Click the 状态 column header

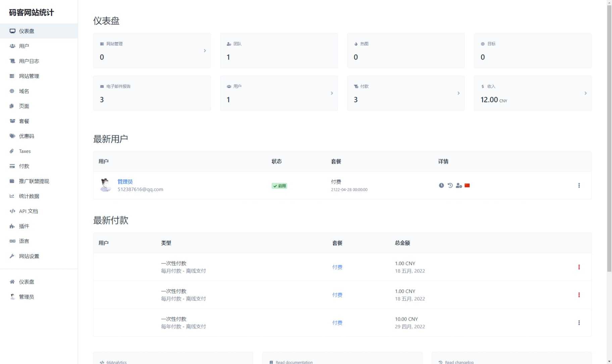click(277, 162)
